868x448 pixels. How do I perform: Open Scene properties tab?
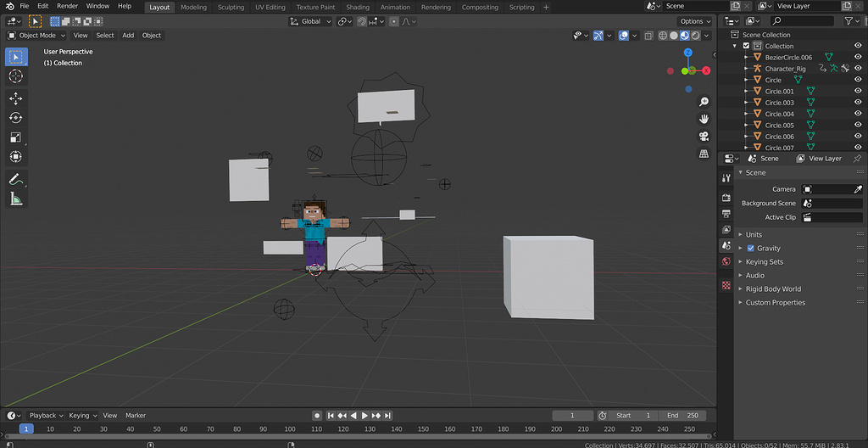pyautogui.click(x=726, y=245)
